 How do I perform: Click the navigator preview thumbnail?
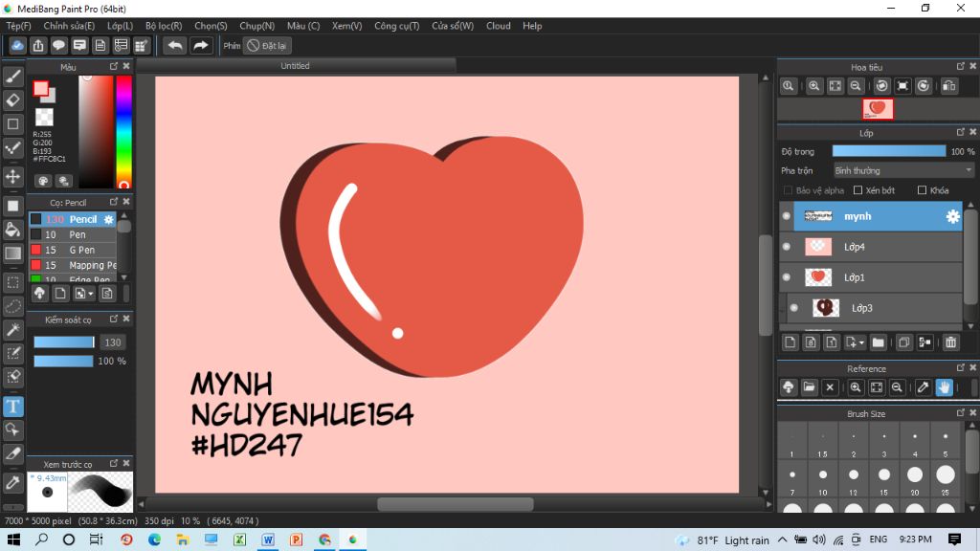point(878,109)
